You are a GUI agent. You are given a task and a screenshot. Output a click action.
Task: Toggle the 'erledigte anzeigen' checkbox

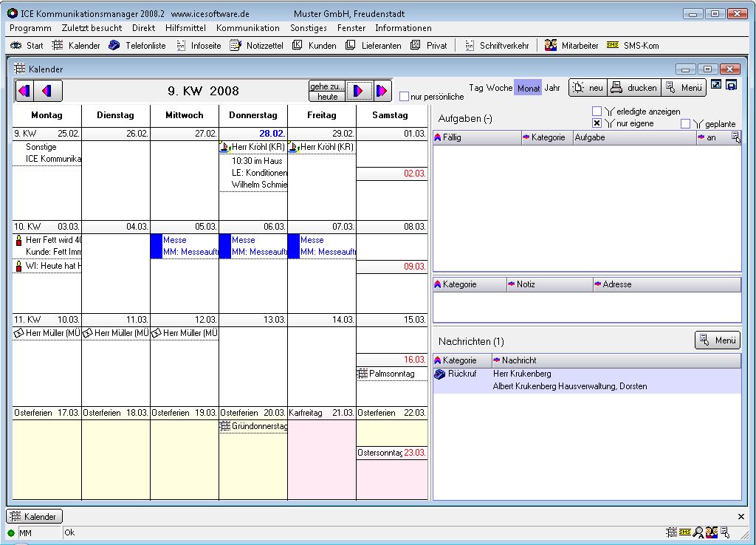597,112
